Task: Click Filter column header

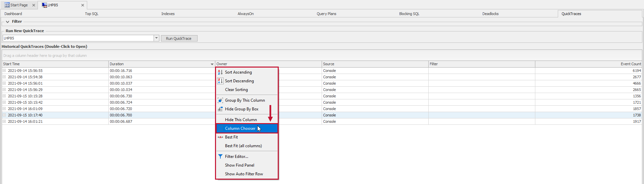Action: (x=482, y=64)
